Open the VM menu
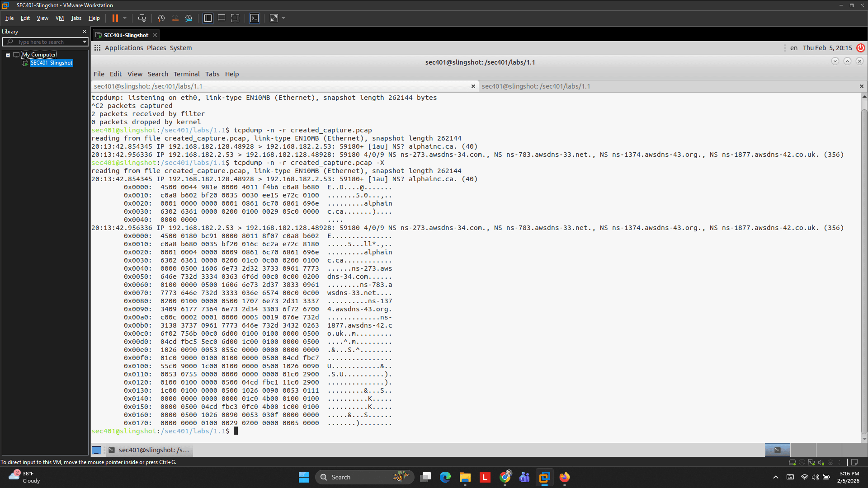The image size is (868, 488). pyautogui.click(x=59, y=18)
